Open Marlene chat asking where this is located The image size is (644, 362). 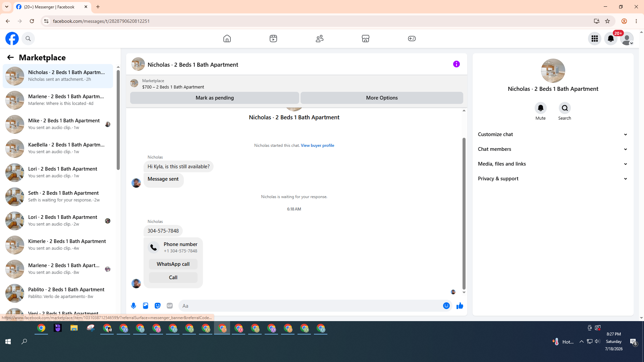pyautogui.click(x=58, y=100)
